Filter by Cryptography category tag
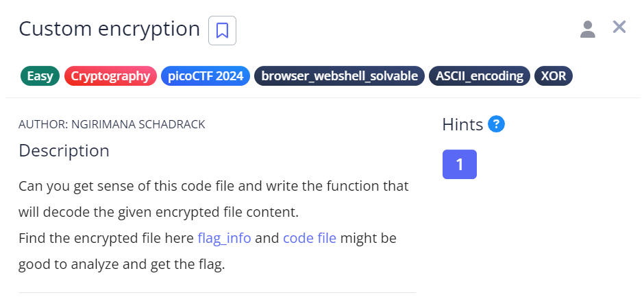This screenshot has height=306, width=644. point(110,76)
